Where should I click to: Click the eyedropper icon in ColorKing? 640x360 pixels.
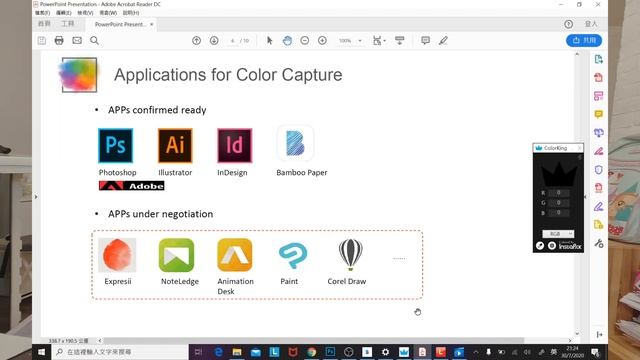click(x=540, y=245)
